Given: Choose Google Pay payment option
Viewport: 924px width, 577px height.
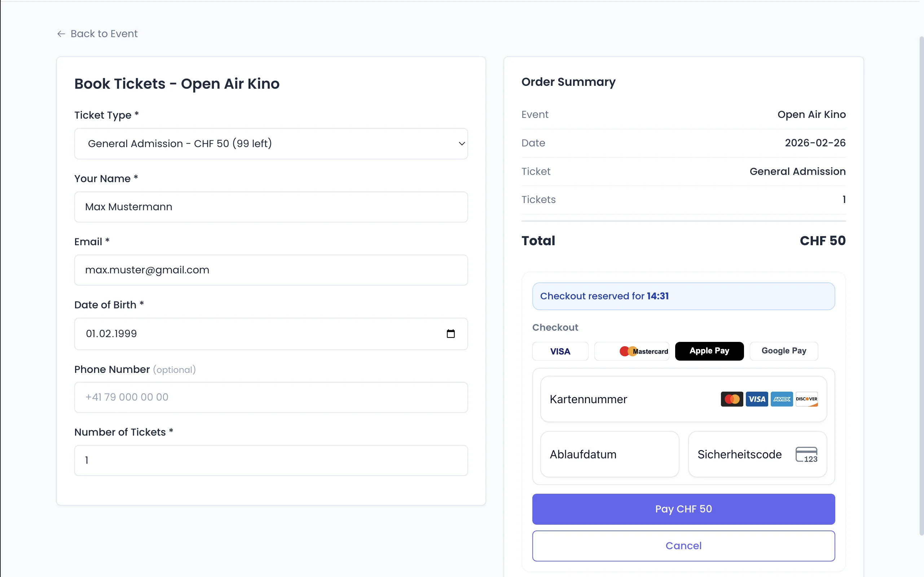Looking at the screenshot, I should coord(783,351).
